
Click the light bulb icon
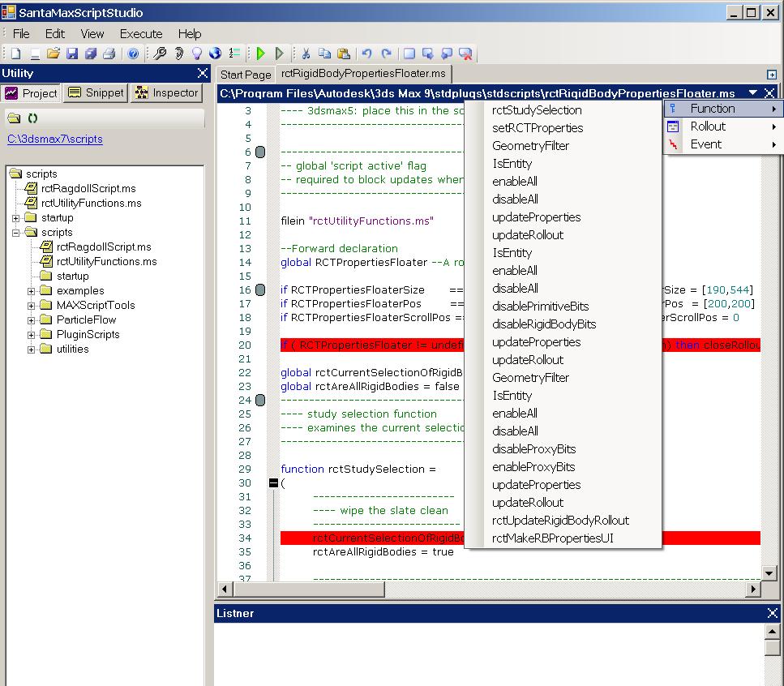pyautogui.click(x=197, y=54)
